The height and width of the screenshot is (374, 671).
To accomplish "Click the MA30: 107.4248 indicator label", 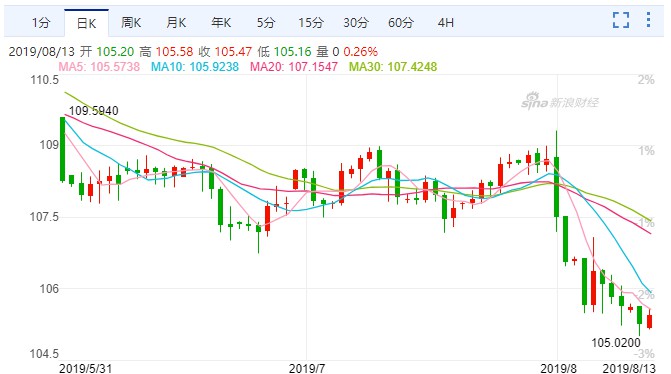I will (393, 67).
